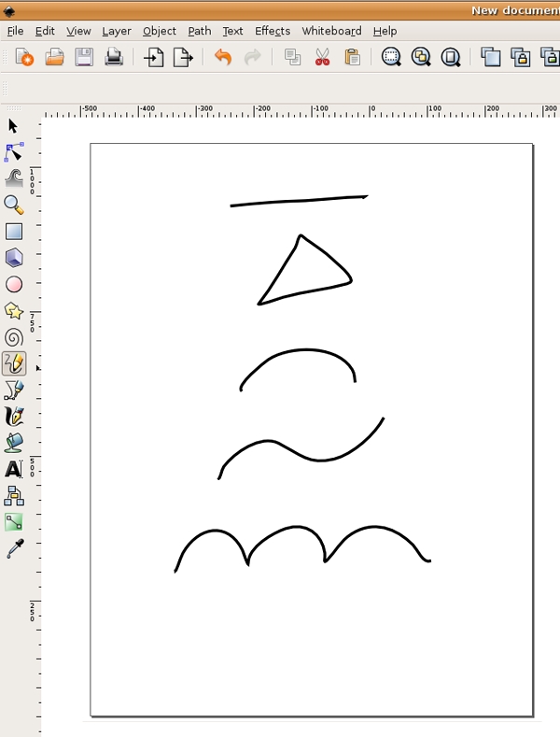The height and width of the screenshot is (737, 560).
Task: Save document with floppy disk icon
Action: pos(84,58)
